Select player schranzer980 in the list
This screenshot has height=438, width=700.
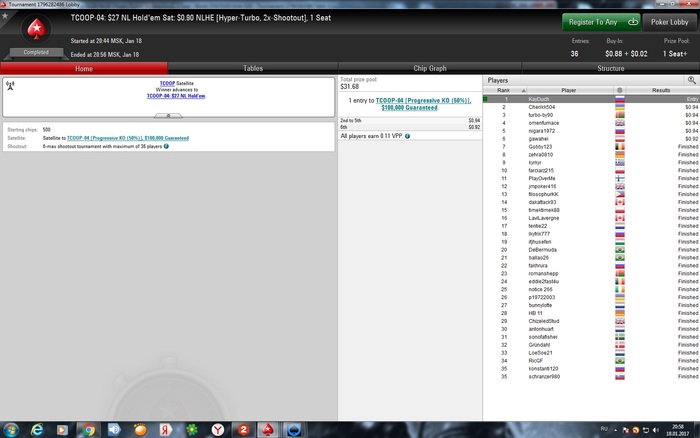[591, 376]
